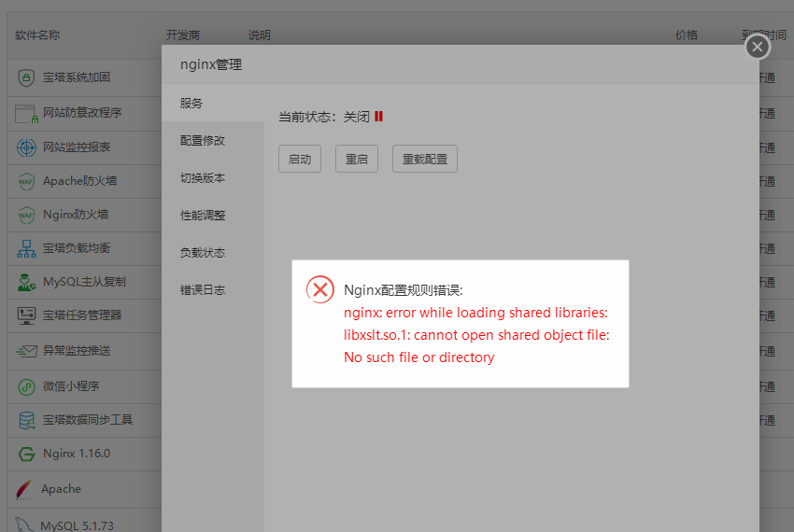The image size is (794, 532).
Task: Click the 网站防篡改程序 window icon
Action: click(26, 113)
